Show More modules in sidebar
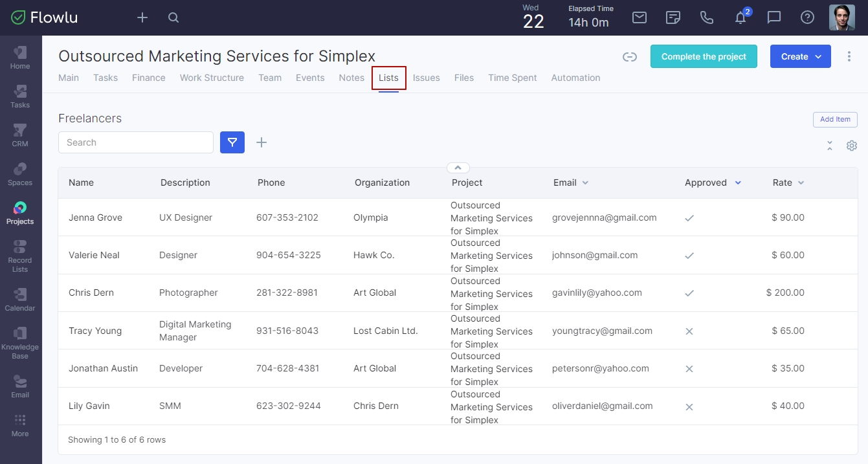The height and width of the screenshot is (464, 868). [20, 425]
